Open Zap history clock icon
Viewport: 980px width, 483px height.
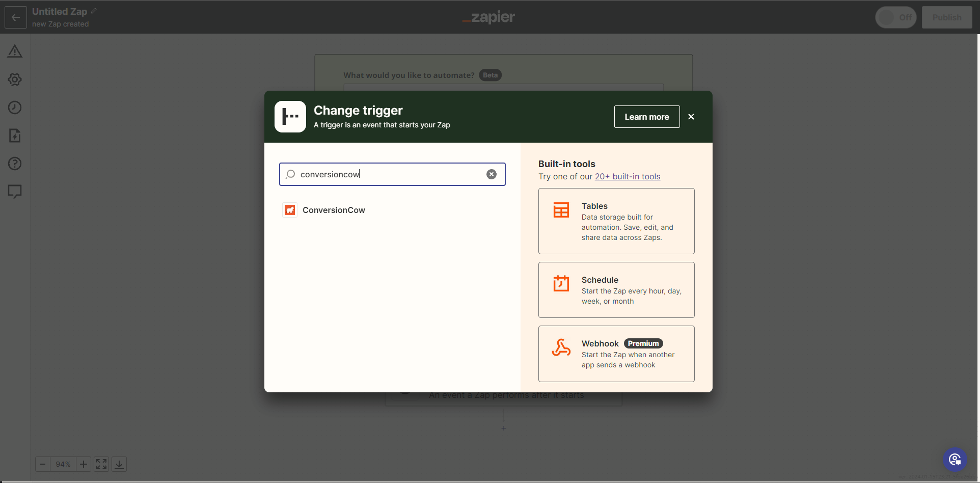[15, 108]
